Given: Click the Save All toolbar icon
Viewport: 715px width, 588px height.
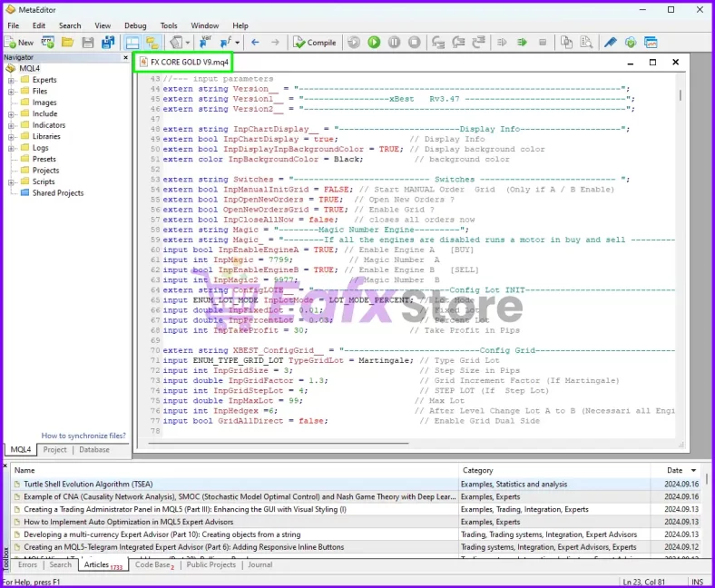Looking at the screenshot, I should 108,43.
